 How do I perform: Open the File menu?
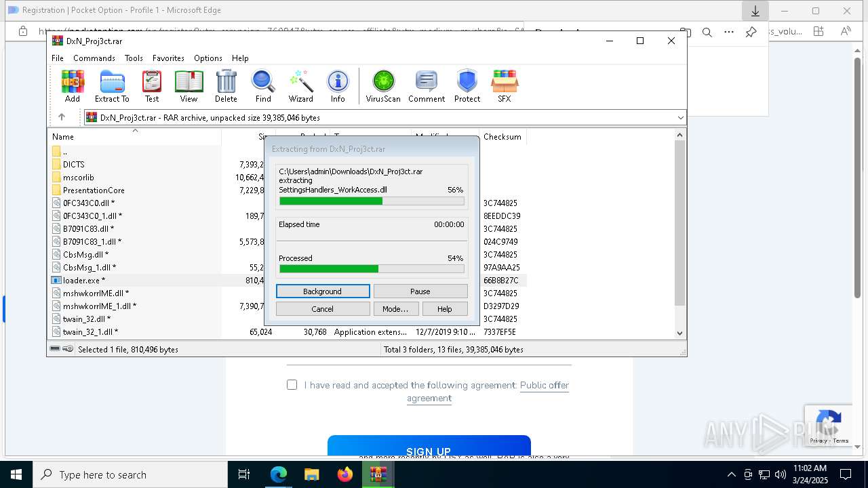tap(58, 58)
